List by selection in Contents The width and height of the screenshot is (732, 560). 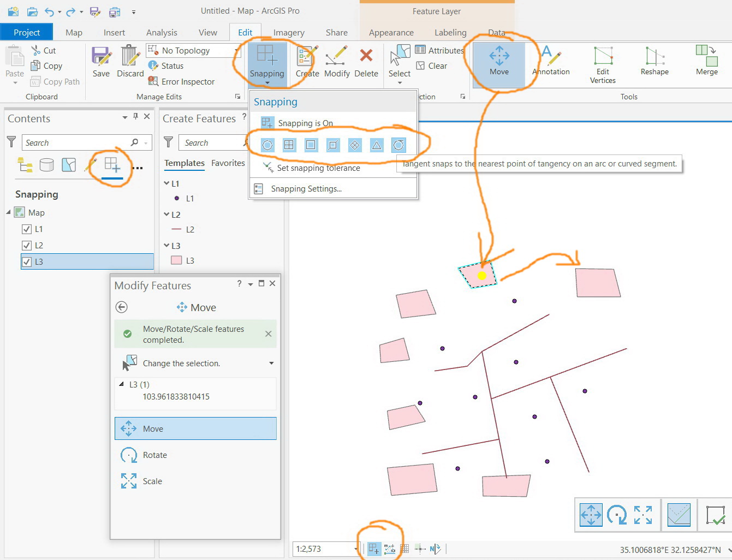(x=69, y=164)
